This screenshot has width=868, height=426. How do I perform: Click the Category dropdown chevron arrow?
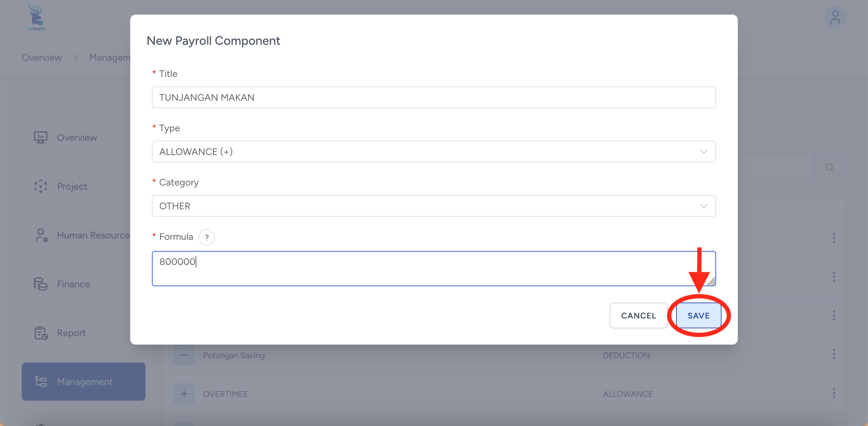704,206
